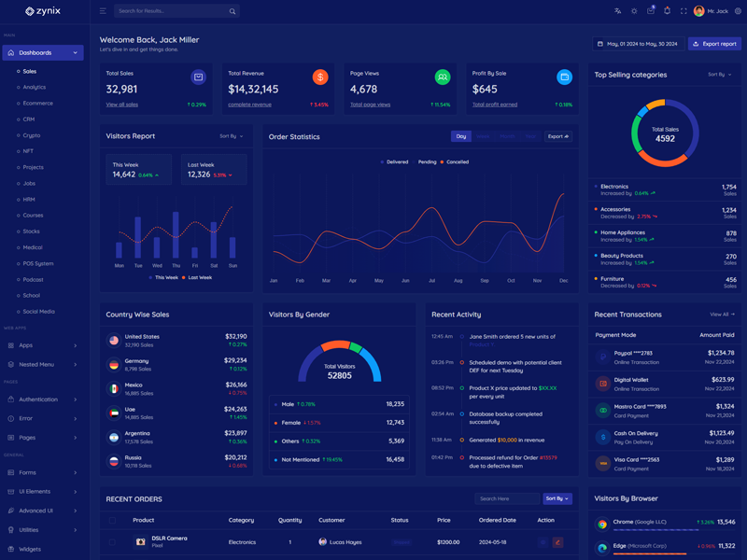Toggle light theme with the sun icon
Viewport: 747px width, 560px height.
tap(634, 11)
